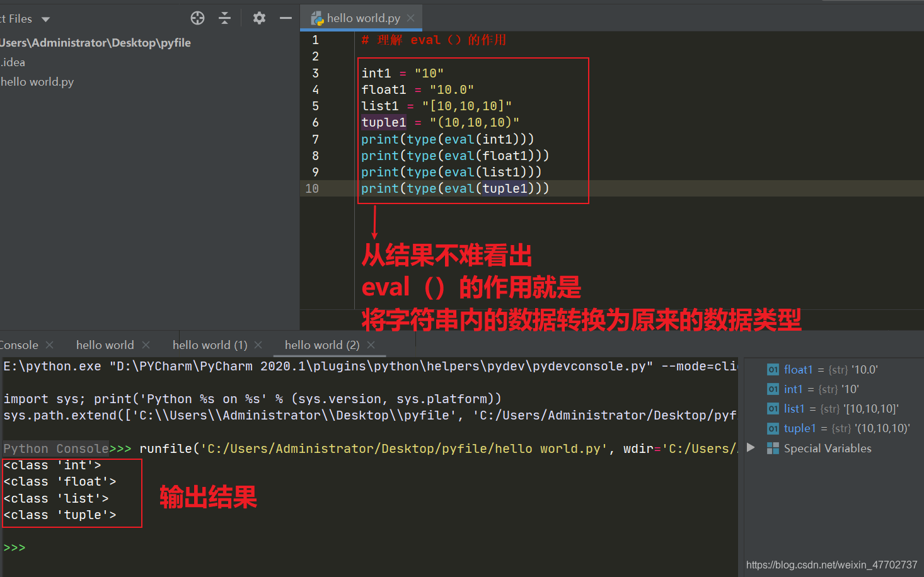Screen dimensions: 924x577
Task: Switch to the hello world run tab
Action: pos(105,345)
